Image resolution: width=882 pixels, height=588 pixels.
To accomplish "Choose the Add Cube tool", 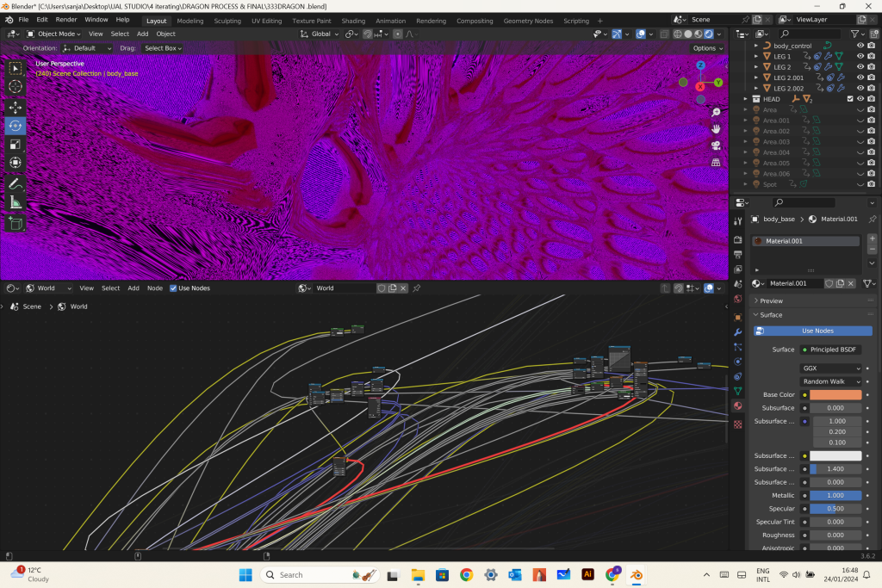I will coord(16,223).
